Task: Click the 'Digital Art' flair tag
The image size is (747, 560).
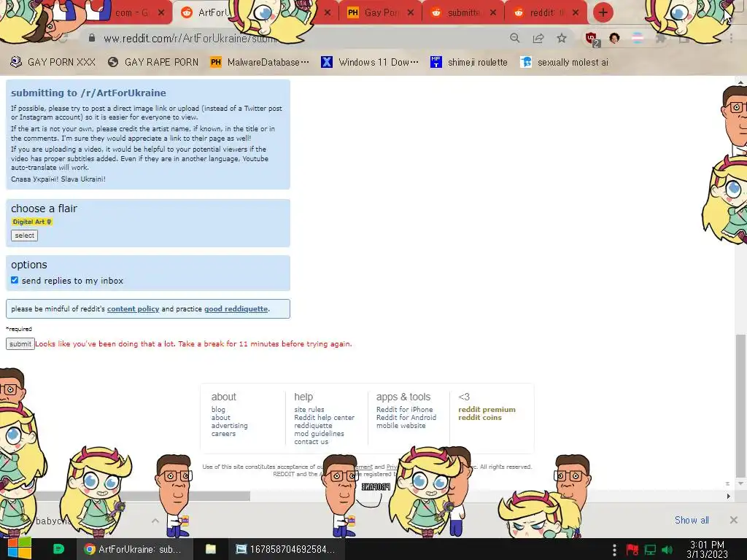Action: coord(32,222)
